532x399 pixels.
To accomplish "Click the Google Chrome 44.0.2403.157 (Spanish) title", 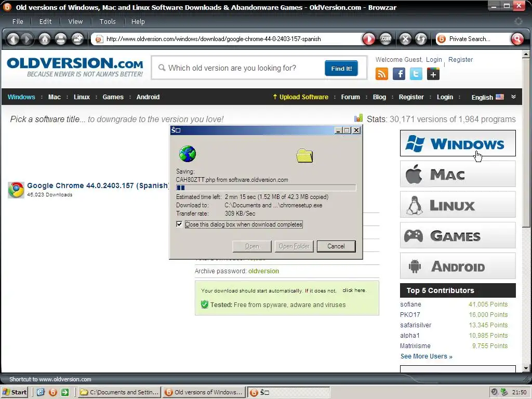I will 98,185.
